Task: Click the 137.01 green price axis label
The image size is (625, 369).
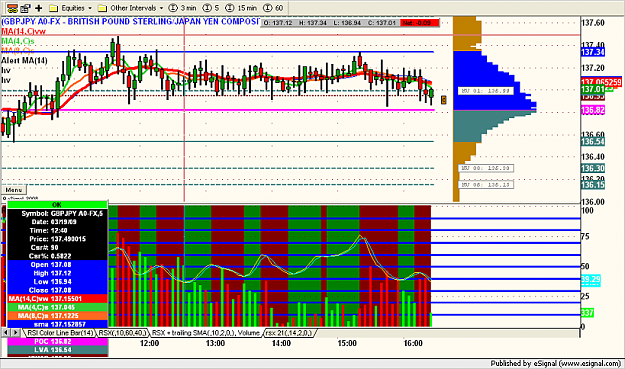Action: (593, 89)
